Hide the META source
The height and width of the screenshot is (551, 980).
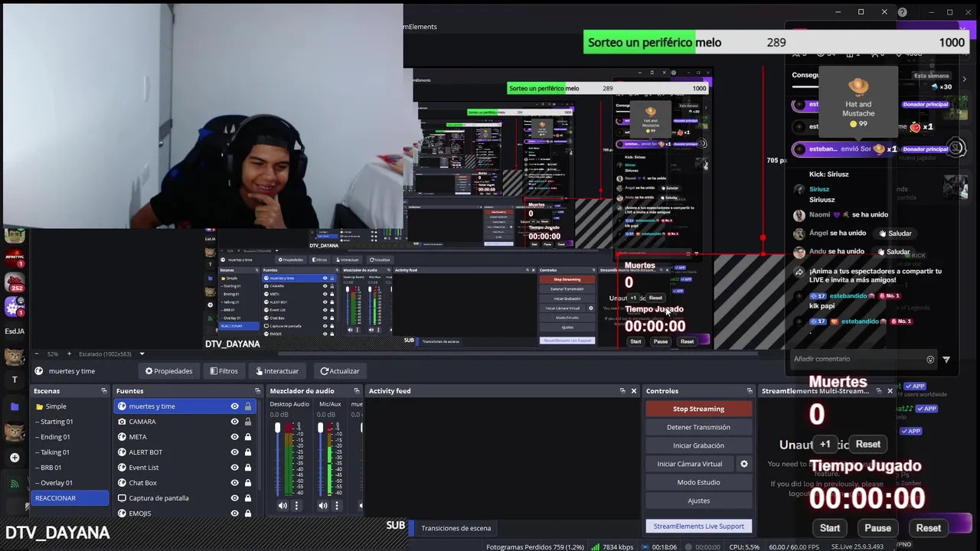pyautogui.click(x=235, y=437)
